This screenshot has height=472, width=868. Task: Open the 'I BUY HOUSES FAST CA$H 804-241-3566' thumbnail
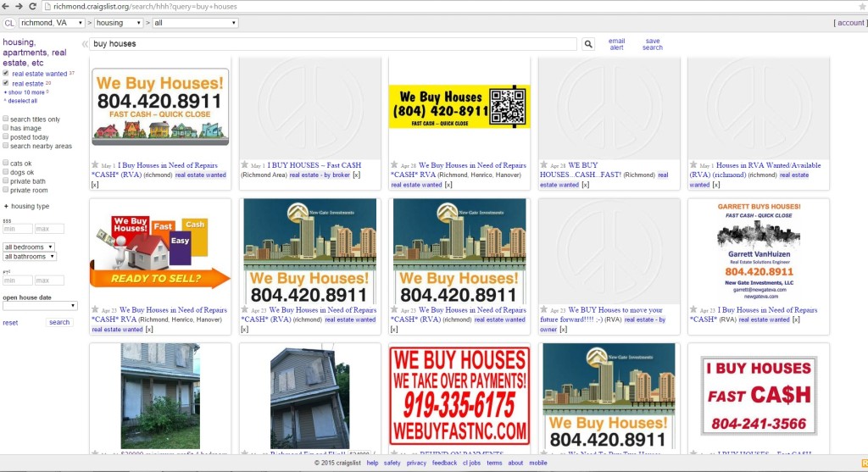click(759, 395)
